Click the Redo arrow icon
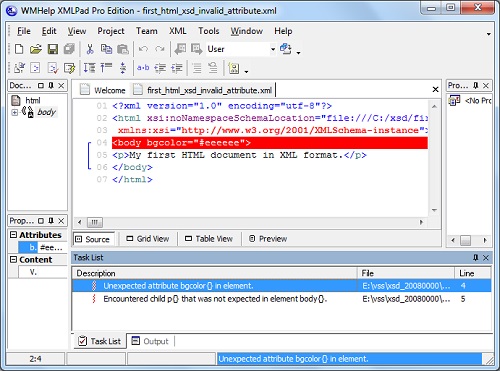The image size is (500, 371). pyautogui.click(x=160, y=49)
